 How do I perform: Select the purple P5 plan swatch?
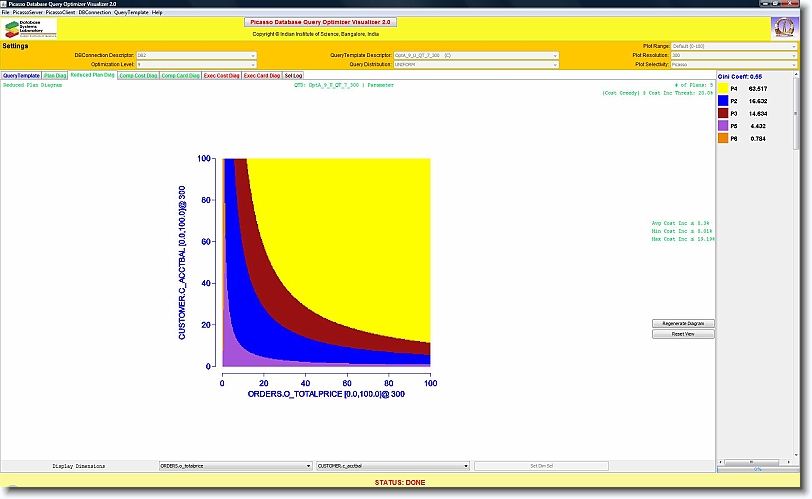(723, 126)
